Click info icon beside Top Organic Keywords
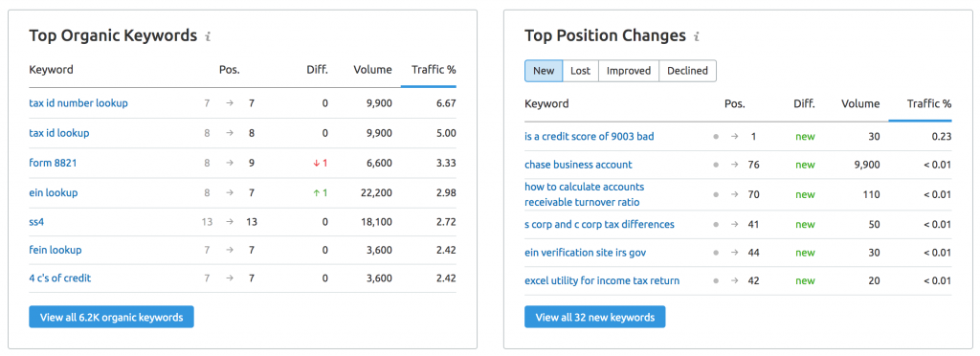980x356 pixels. pos(208,37)
